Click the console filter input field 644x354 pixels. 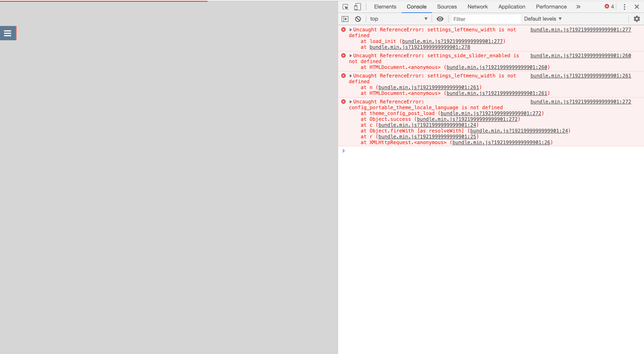(485, 19)
